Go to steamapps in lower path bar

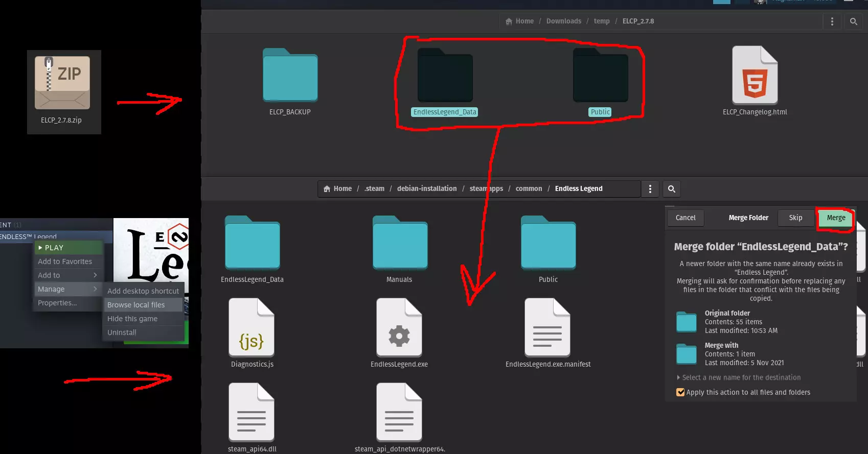point(486,189)
